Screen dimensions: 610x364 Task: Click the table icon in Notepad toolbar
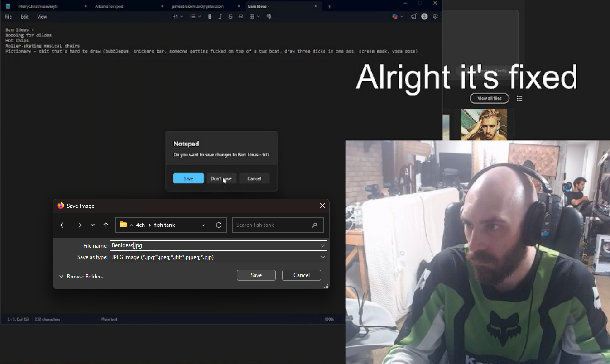(x=252, y=17)
